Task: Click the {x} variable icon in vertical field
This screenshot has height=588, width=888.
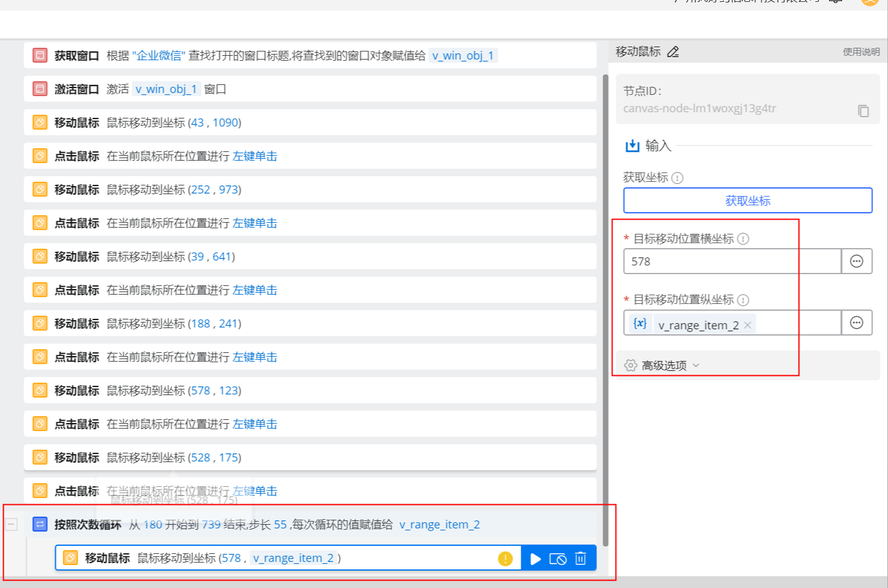Action: (640, 323)
